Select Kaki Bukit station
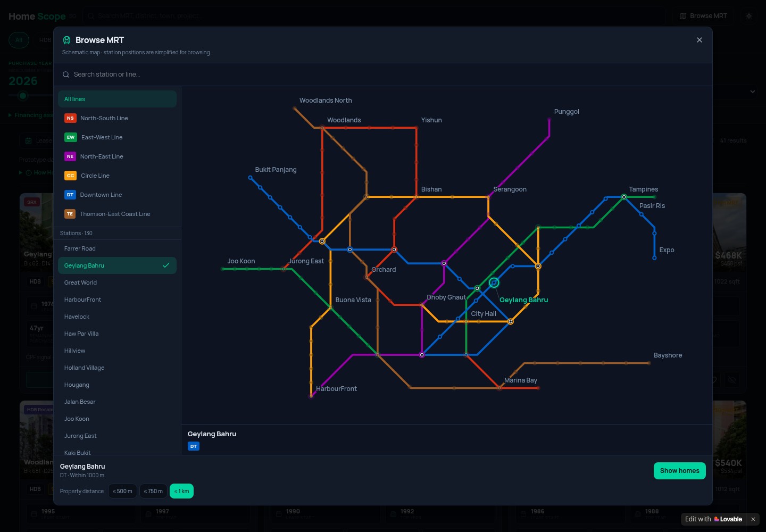This screenshot has width=766, height=532. [x=117, y=451]
